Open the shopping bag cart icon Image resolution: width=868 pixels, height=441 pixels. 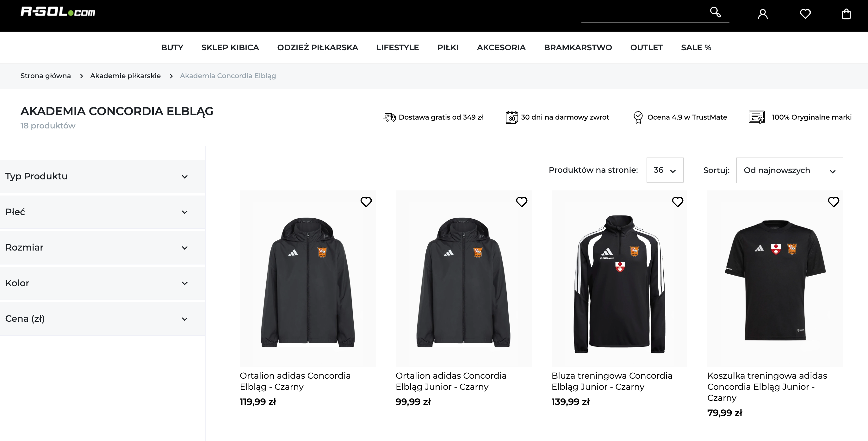tap(846, 14)
